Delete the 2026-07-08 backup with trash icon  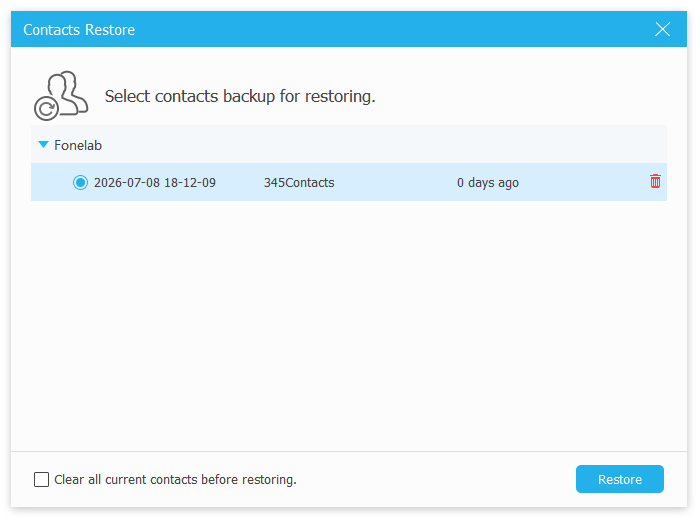click(x=655, y=181)
